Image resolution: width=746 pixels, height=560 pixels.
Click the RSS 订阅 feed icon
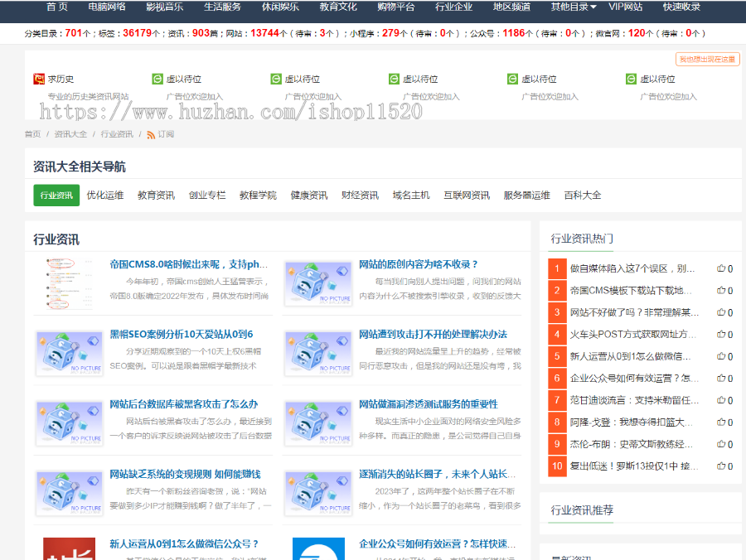[x=151, y=135]
